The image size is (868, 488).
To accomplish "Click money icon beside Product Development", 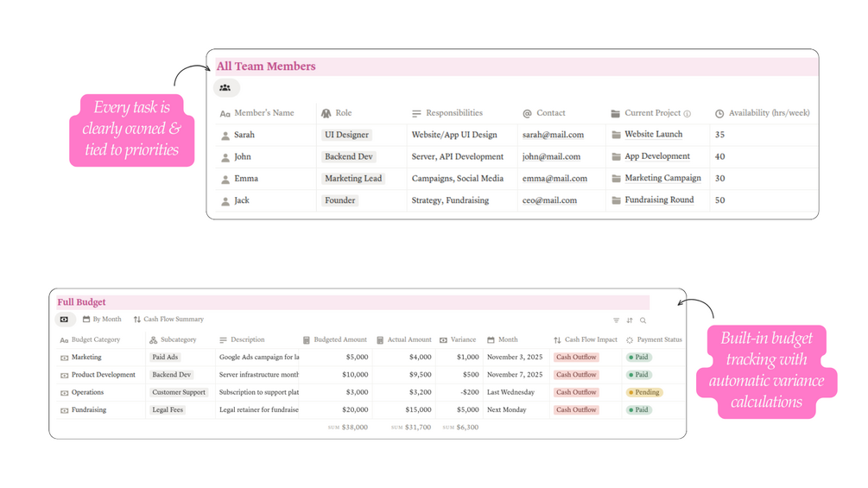I will [x=64, y=376].
